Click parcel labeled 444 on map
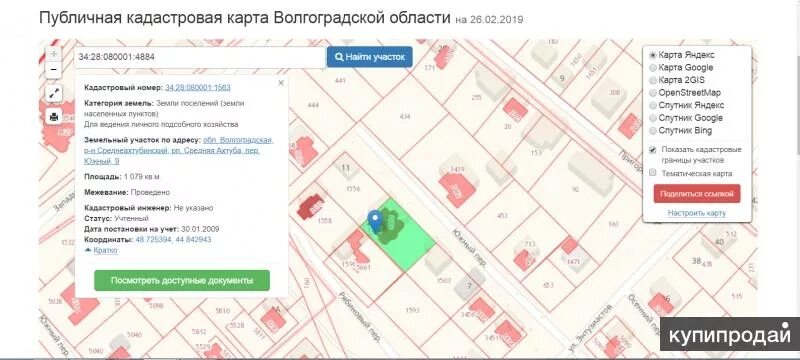 point(313,105)
